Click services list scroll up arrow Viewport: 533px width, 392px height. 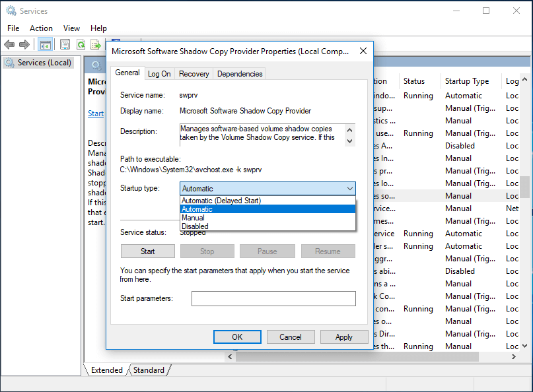pyautogui.click(x=524, y=79)
